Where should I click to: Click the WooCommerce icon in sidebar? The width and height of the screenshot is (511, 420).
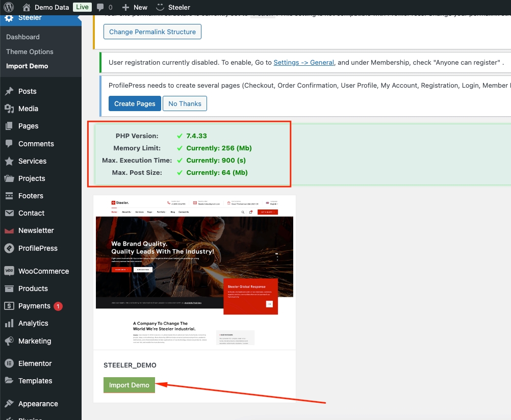pyautogui.click(x=9, y=271)
